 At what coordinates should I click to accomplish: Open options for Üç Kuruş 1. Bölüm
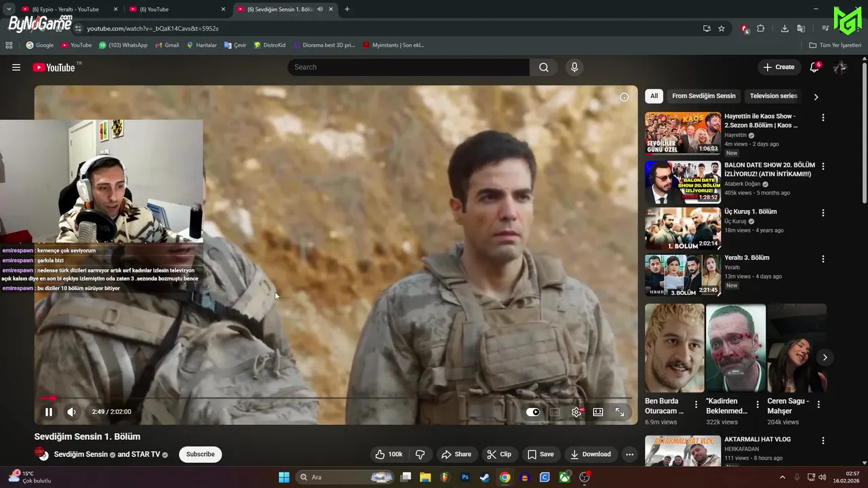point(823,213)
